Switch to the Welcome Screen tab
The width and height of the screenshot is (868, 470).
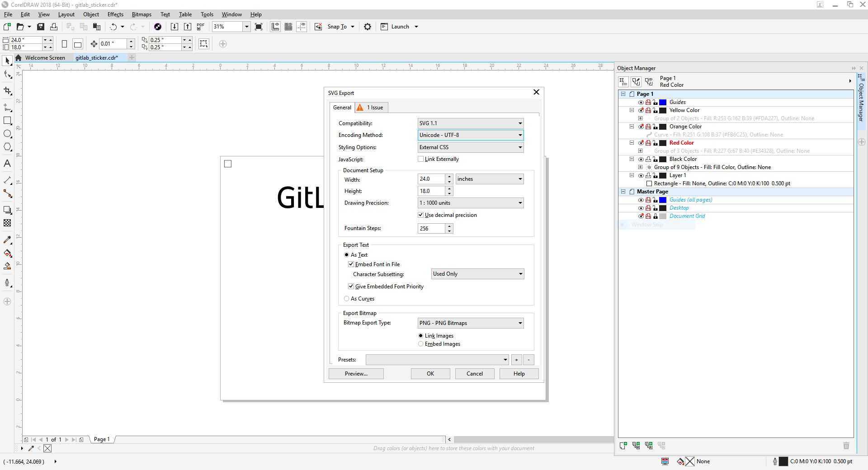click(45, 58)
